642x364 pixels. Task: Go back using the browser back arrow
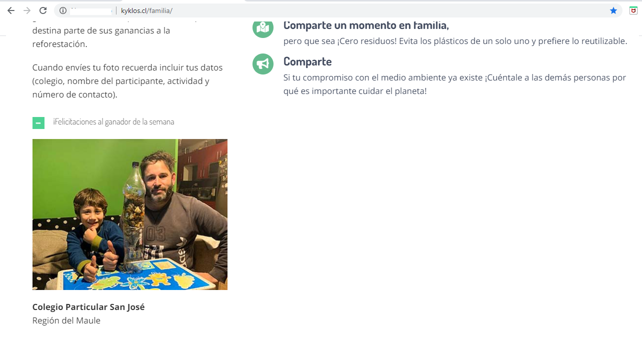(11, 10)
